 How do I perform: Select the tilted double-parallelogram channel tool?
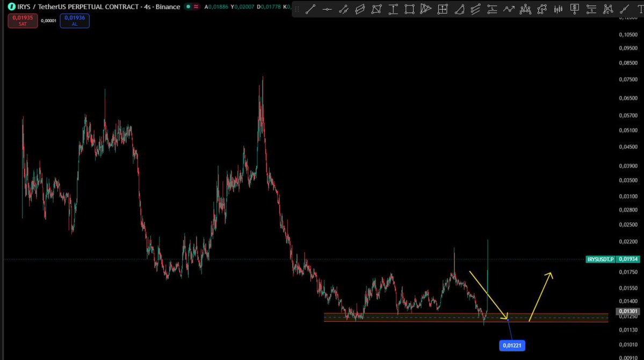click(x=360, y=9)
